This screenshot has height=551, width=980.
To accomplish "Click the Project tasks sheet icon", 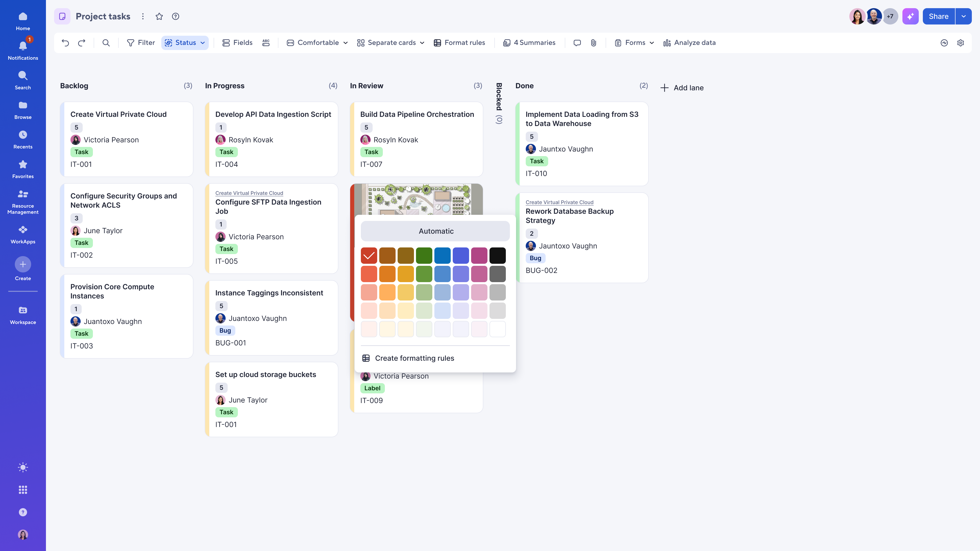I will [62, 16].
